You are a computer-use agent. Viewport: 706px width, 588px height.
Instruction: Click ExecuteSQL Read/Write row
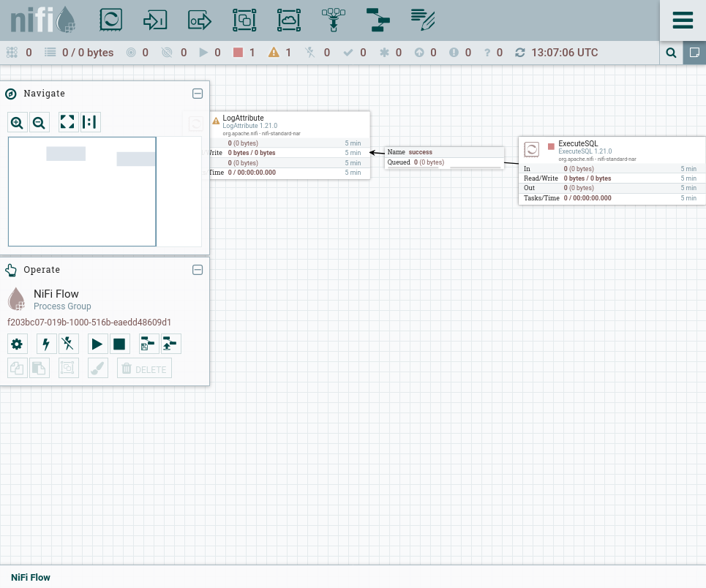pos(612,178)
